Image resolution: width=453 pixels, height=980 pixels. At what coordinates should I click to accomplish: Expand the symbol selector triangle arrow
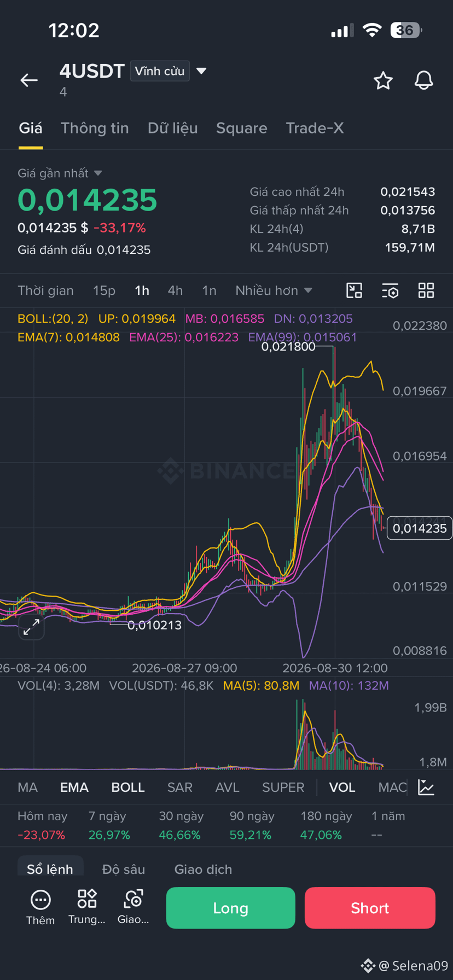(x=201, y=71)
